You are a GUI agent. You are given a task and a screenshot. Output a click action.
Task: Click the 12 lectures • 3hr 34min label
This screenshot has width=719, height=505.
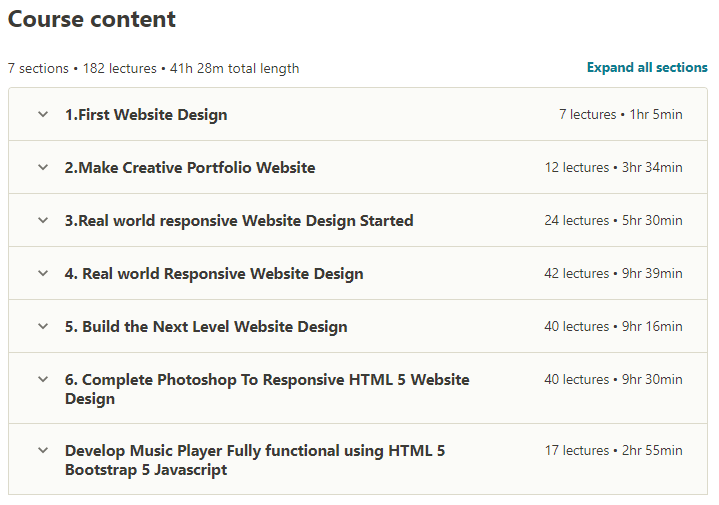point(613,168)
